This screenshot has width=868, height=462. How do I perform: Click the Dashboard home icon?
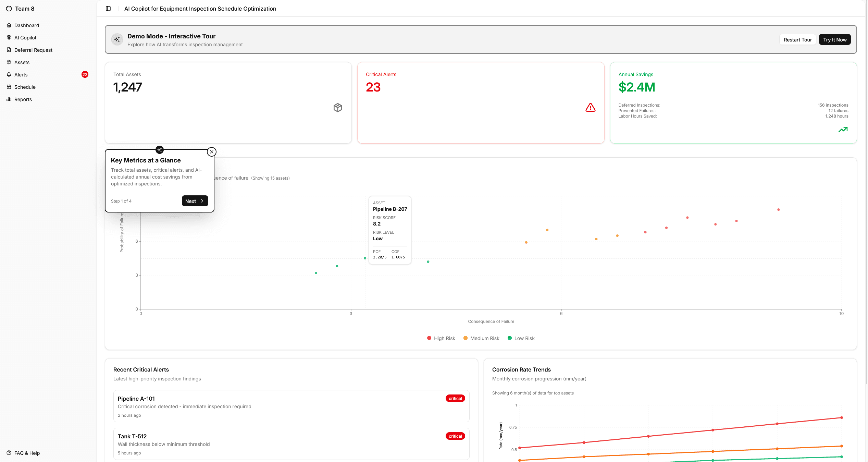point(9,25)
